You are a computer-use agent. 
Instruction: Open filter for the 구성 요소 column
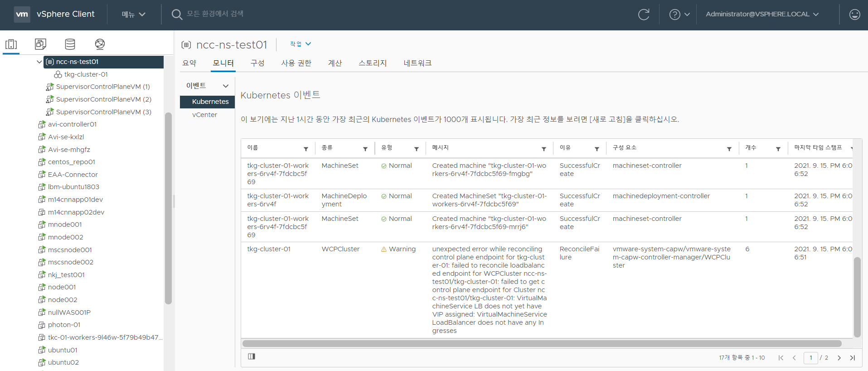click(729, 149)
